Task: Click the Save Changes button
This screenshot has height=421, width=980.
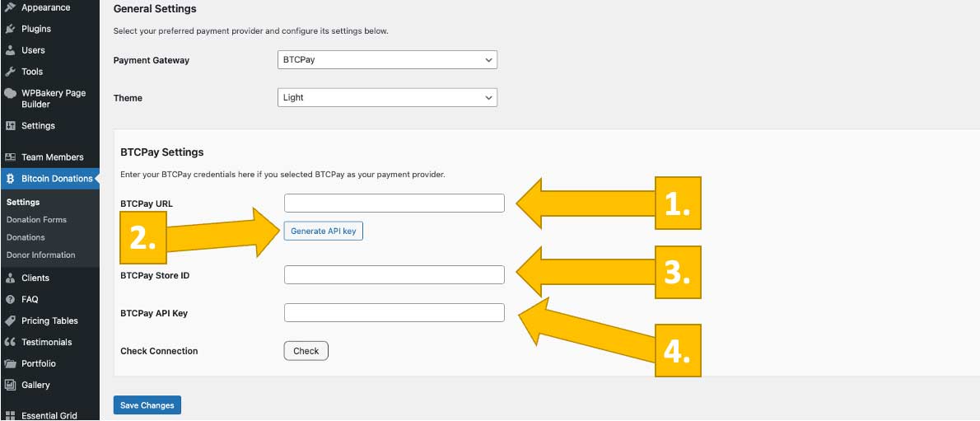Action: [147, 405]
